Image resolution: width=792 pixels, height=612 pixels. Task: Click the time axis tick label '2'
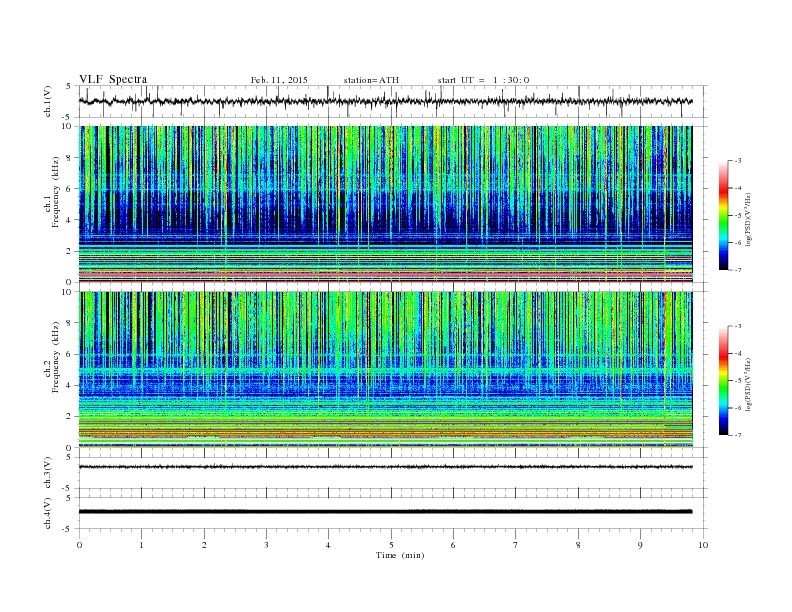point(204,545)
